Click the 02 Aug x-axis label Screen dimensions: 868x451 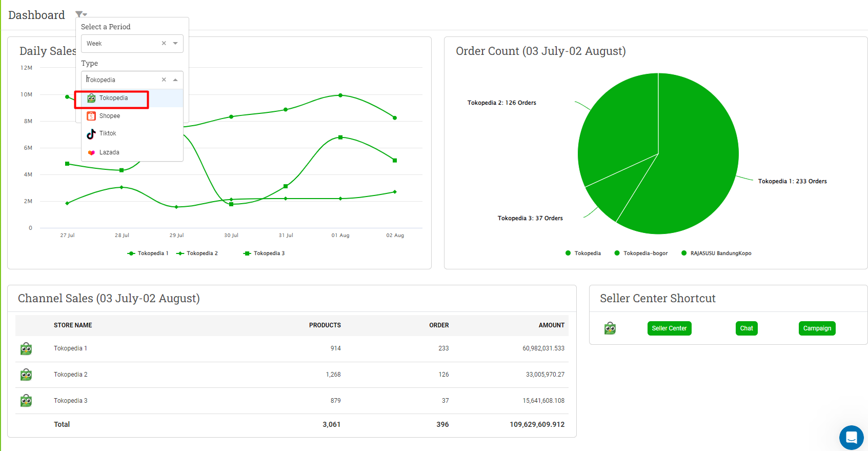[x=395, y=236]
